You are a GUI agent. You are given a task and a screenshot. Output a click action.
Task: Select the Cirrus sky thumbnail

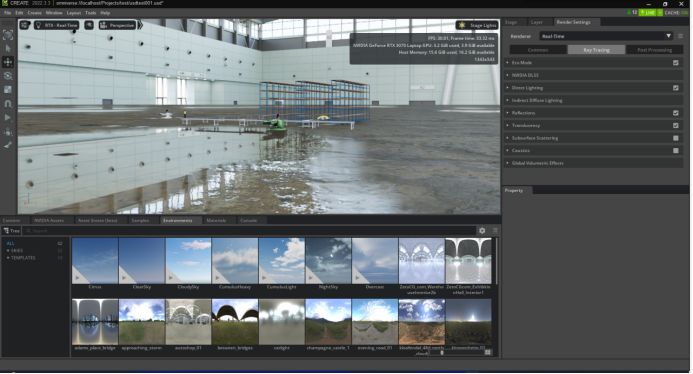click(95, 261)
